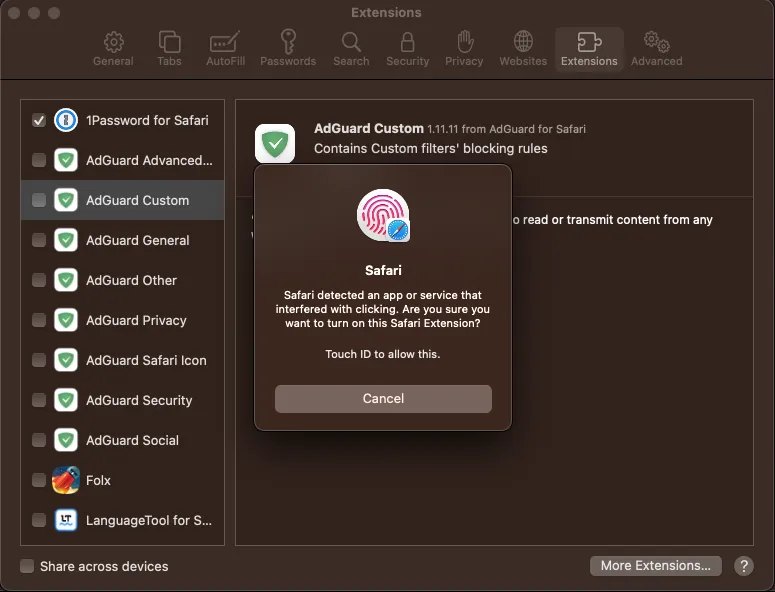The image size is (775, 592).
Task: Select the AdGuard Advanced label in list
Action: point(149,160)
